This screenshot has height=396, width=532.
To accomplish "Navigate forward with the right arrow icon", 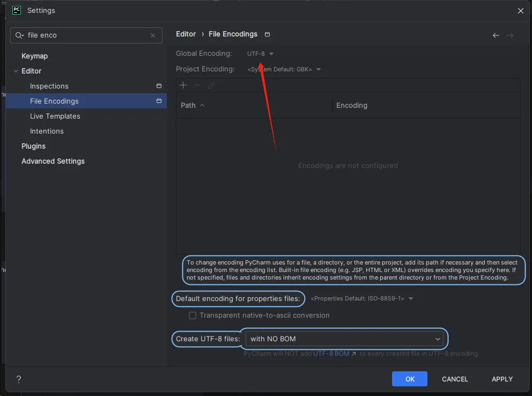I will pos(510,35).
